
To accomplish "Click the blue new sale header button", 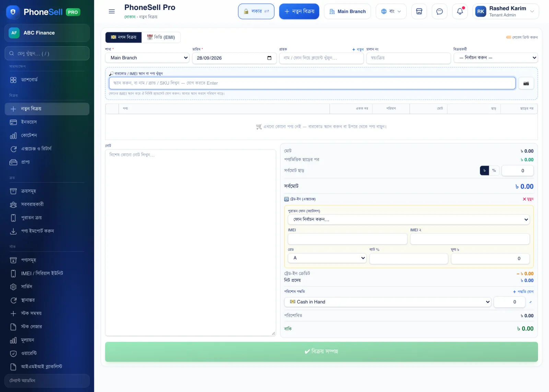I will tap(299, 11).
